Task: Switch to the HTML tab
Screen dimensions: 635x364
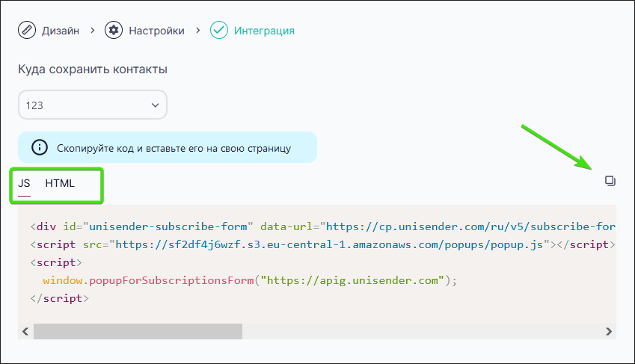Action: (x=60, y=183)
